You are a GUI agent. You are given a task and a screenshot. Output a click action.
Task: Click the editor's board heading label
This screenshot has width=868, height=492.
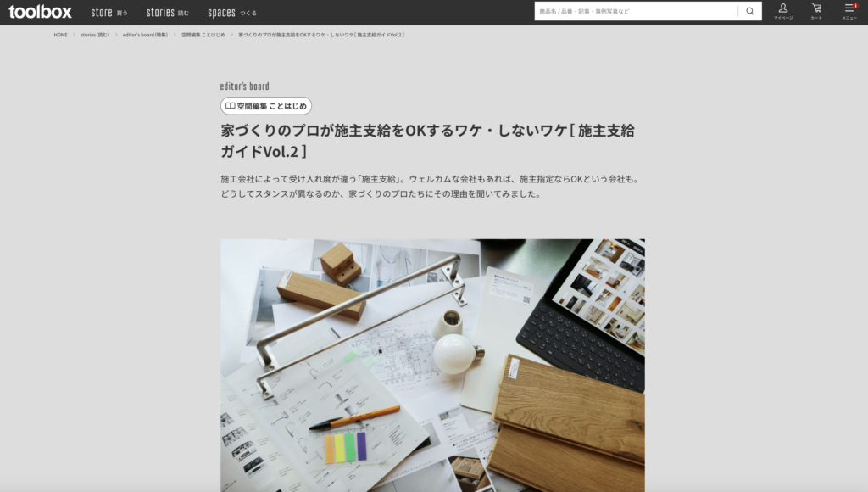tap(245, 86)
